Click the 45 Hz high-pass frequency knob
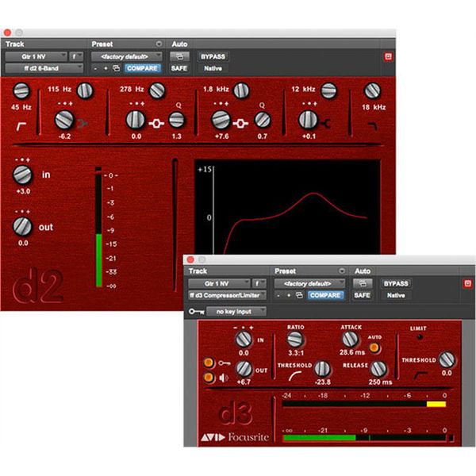The image size is (476, 476). click(x=21, y=90)
